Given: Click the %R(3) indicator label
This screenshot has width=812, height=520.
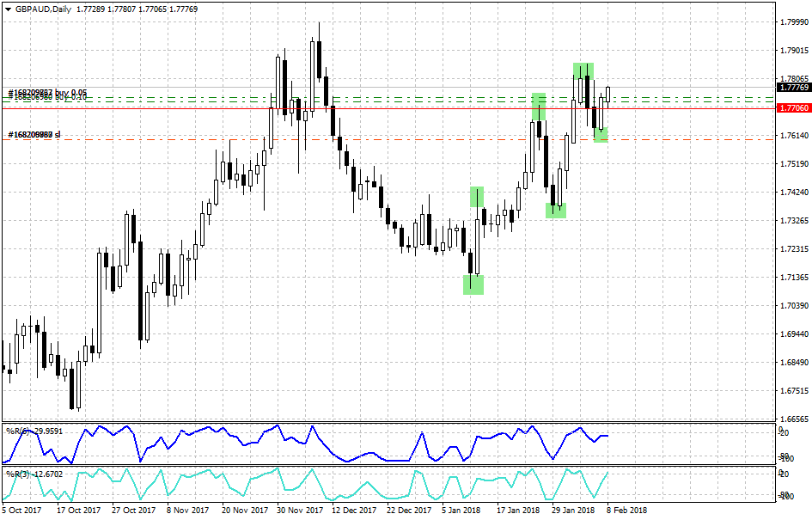Looking at the screenshot, I should tap(34, 474).
